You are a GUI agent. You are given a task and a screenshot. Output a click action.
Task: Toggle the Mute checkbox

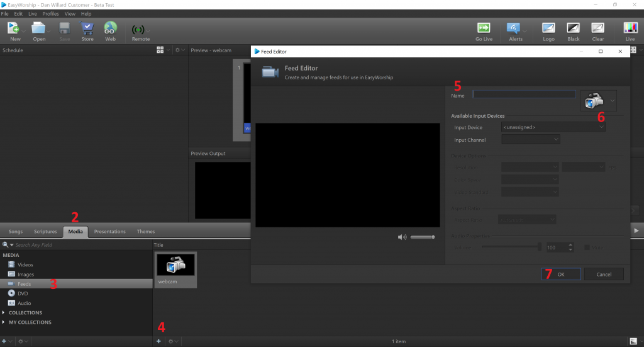coord(587,247)
